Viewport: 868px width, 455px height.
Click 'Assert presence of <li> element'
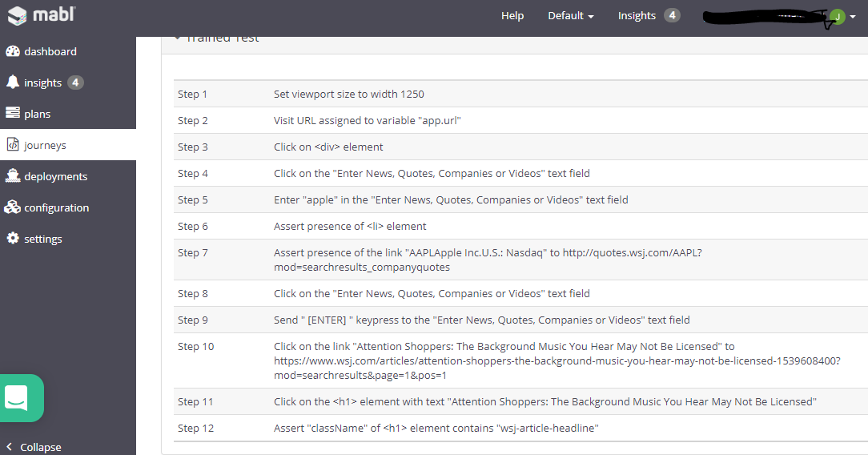click(350, 227)
